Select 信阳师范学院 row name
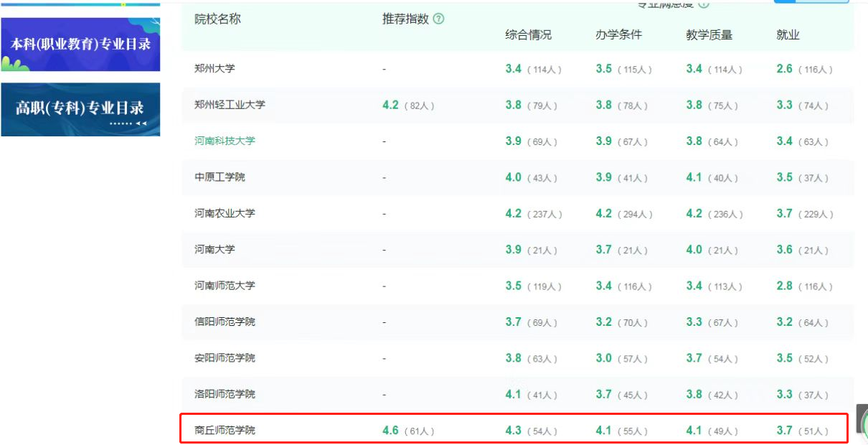 pyautogui.click(x=225, y=322)
